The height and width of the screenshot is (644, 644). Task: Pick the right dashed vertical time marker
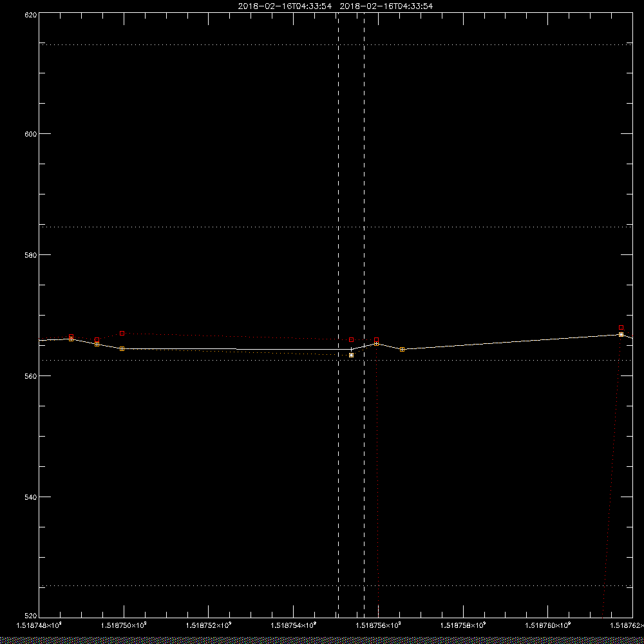point(365,314)
